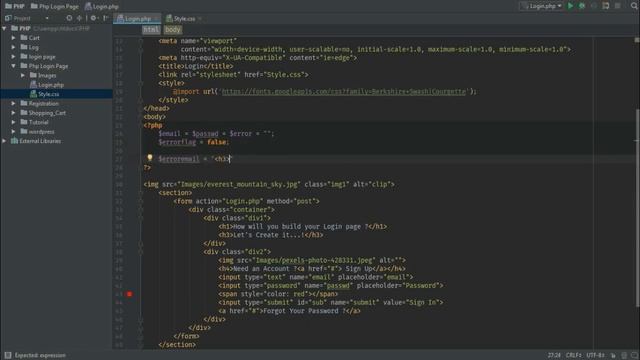This screenshot has width=640, height=360.
Task: Remove the red breakpoint in the gutter
Action: click(x=129, y=294)
